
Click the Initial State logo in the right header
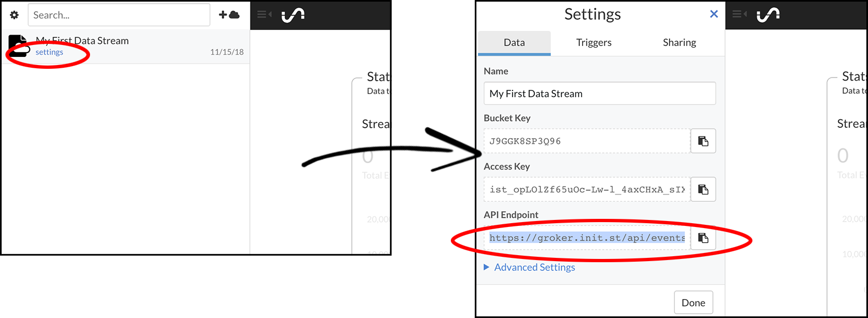point(768,15)
